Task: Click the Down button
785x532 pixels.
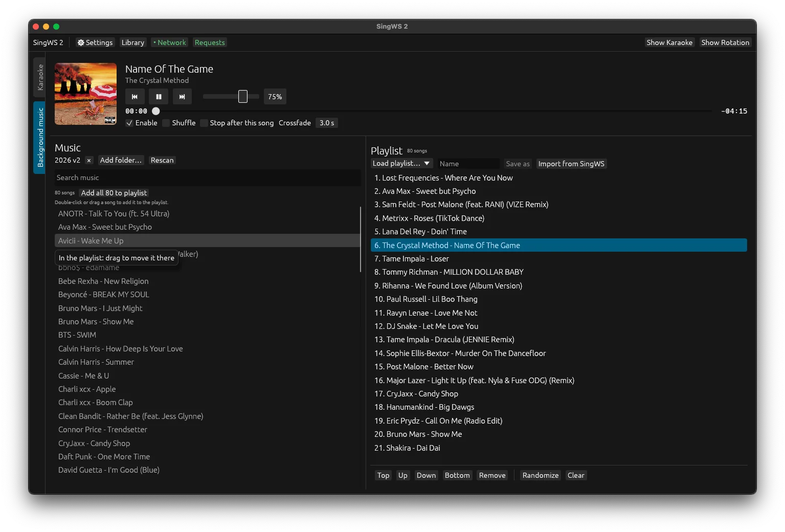Action: coord(426,475)
